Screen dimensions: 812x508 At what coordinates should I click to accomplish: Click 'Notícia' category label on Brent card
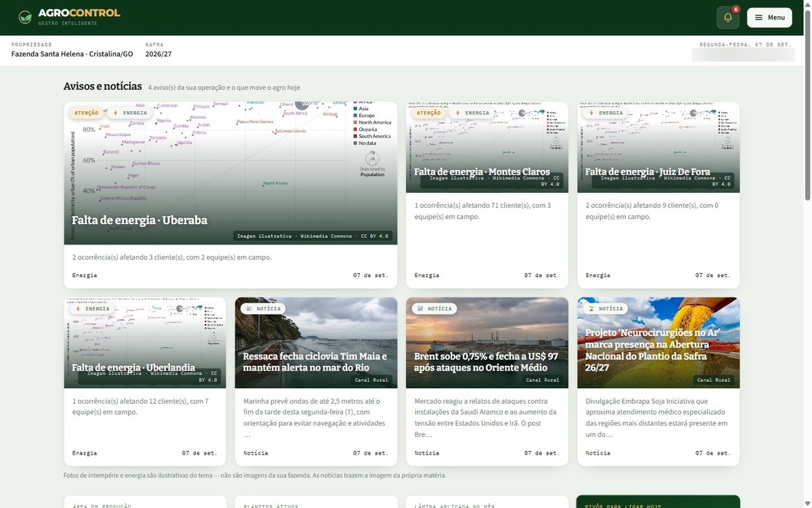click(427, 453)
